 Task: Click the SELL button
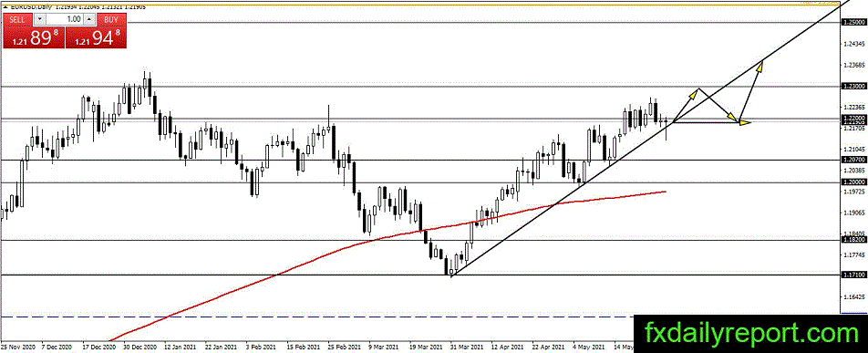click(x=17, y=20)
